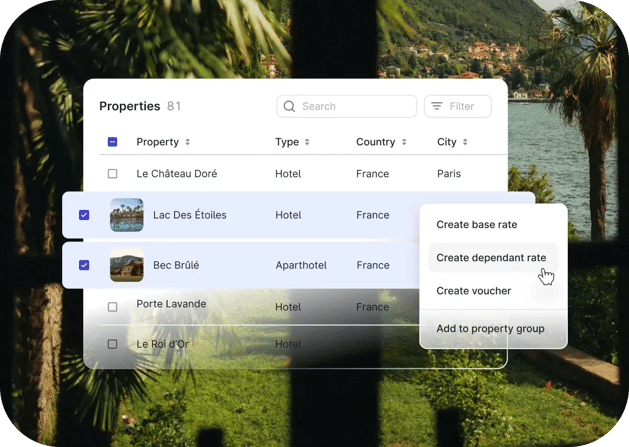Check the Porte Lavande checkbox
Screen dimensions: 629x447
click(112, 306)
